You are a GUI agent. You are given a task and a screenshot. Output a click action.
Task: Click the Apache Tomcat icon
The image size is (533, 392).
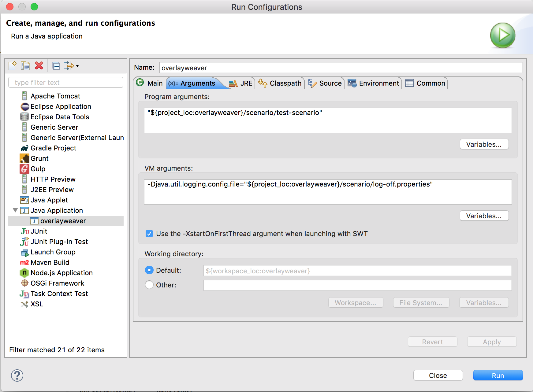tap(24, 96)
